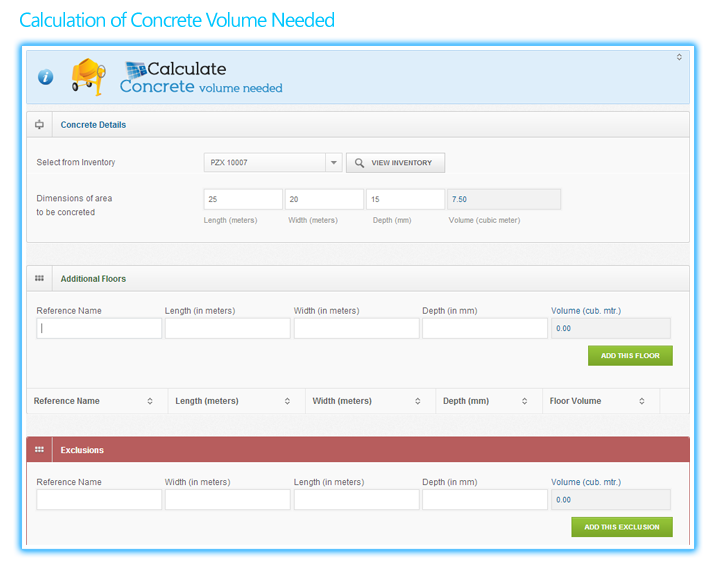The width and height of the screenshot is (716, 585).
Task: Sort table by Depth (mm) column
Action: (526, 401)
